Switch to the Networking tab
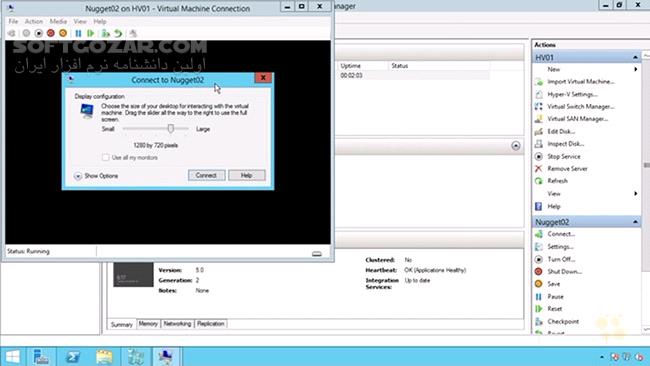The width and height of the screenshot is (650, 366). 177,324
